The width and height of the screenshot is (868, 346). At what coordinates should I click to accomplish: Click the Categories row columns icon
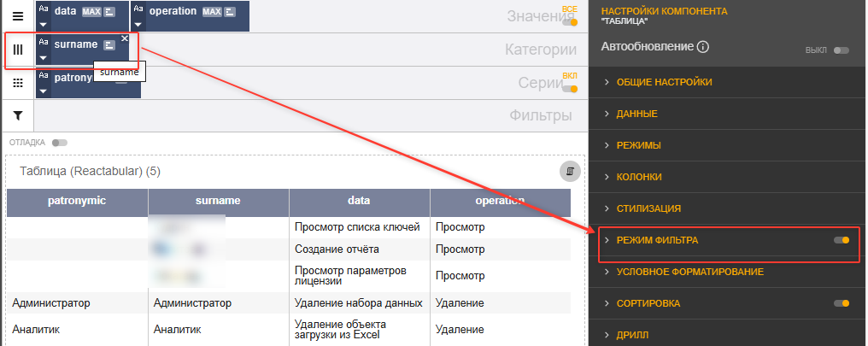click(17, 50)
